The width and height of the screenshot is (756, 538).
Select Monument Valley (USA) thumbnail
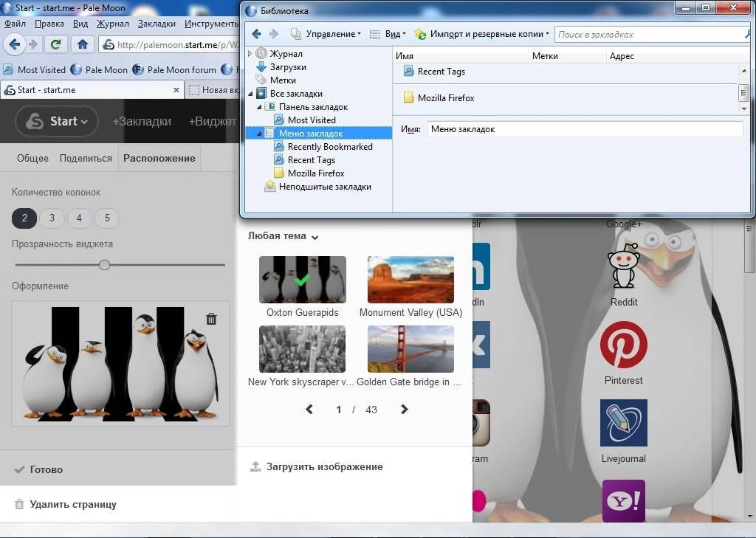pyautogui.click(x=410, y=280)
